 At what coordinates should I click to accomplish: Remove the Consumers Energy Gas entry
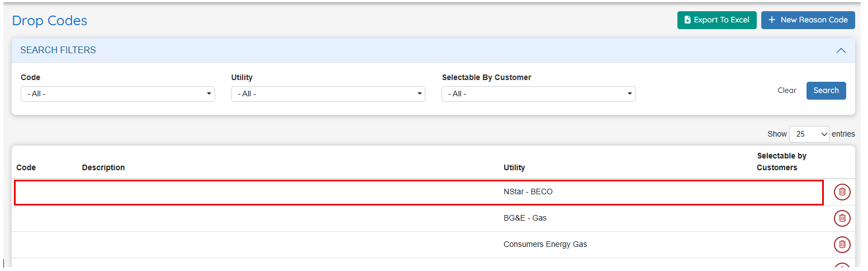coord(842,245)
